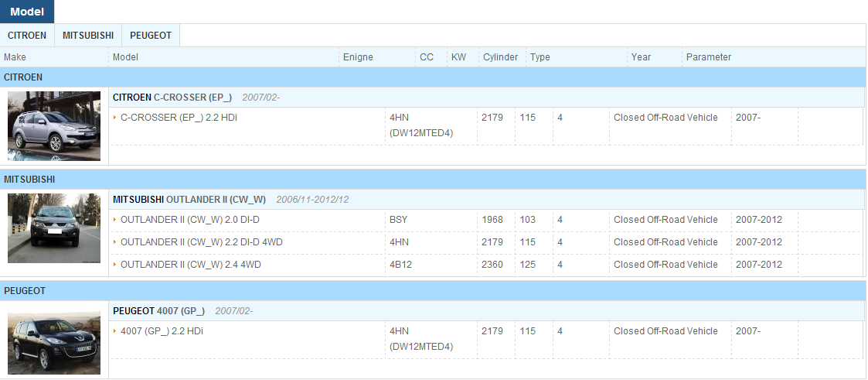This screenshot has width=868, height=380.
Task: Select the Model tab header
Action: [27, 12]
